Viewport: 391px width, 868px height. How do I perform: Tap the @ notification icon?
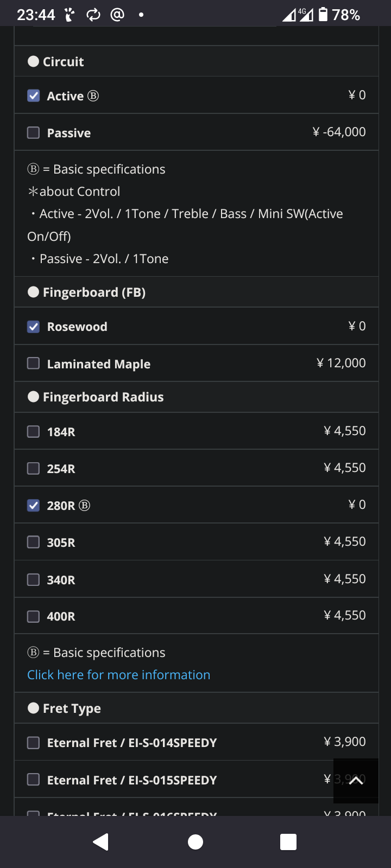pyautogui.click(x=117, y=15)
